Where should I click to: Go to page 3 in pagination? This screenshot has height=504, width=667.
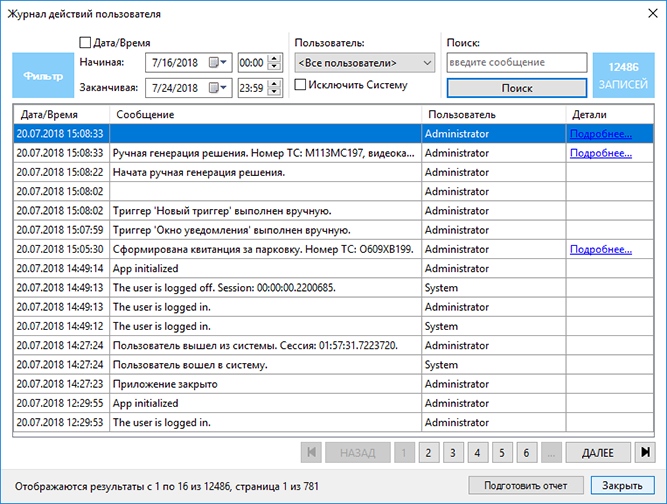pyautogui.click(x=453, y=452)
